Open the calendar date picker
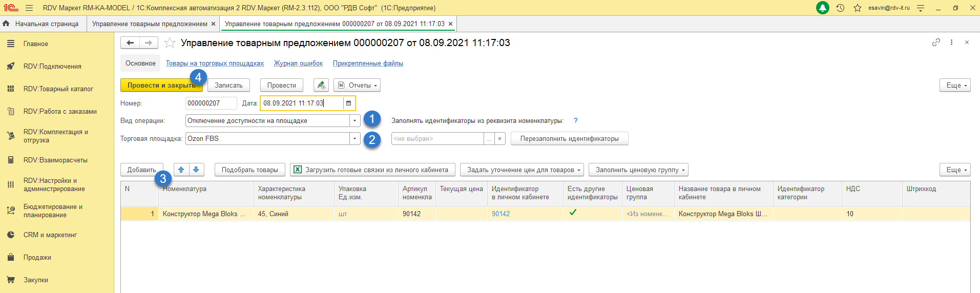This screenshot has width=980, height=293. tap(348, 103)
